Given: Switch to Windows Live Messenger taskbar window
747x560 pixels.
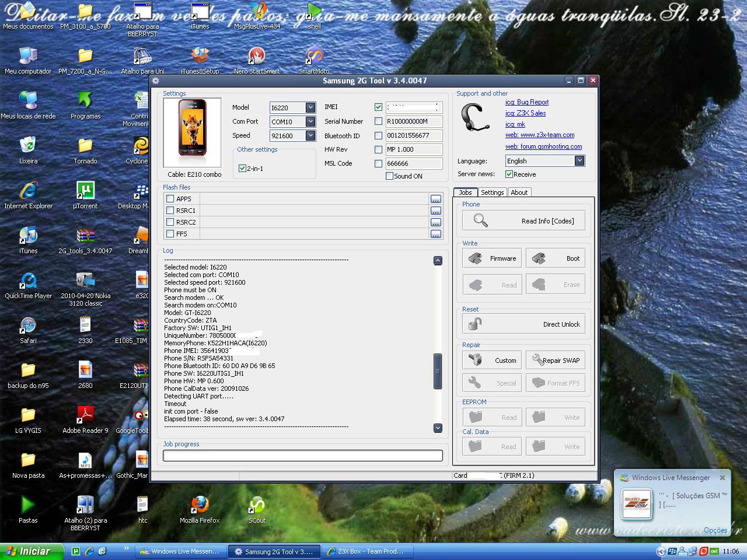Looking at the screenshot, I should pyautogui.click(x=180, y=551).
